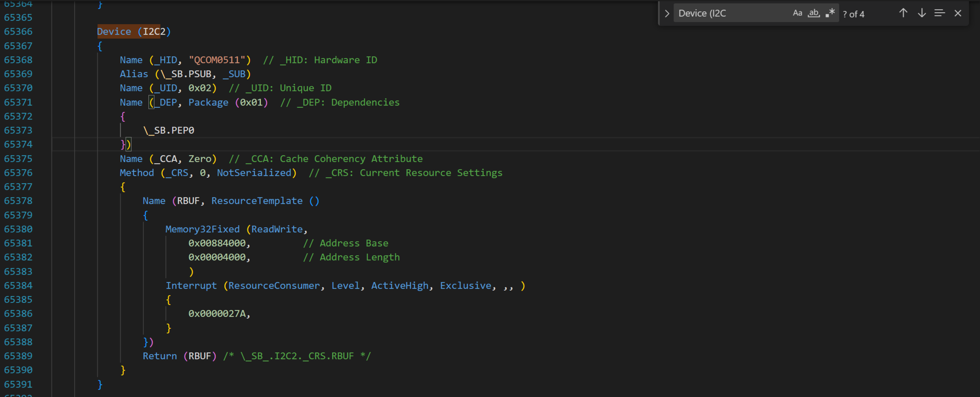Screen dimensions: 980x397
Task: Click the '? of 4' match counter
Action: pyautogui.click(x=854, y=14)
